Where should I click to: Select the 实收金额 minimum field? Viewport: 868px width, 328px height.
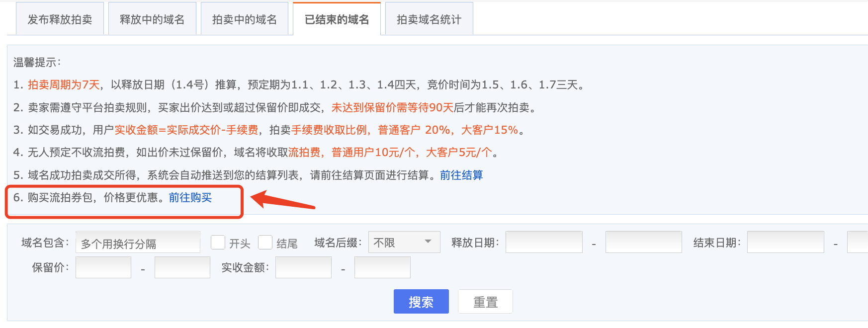click(x=303, y=267)
